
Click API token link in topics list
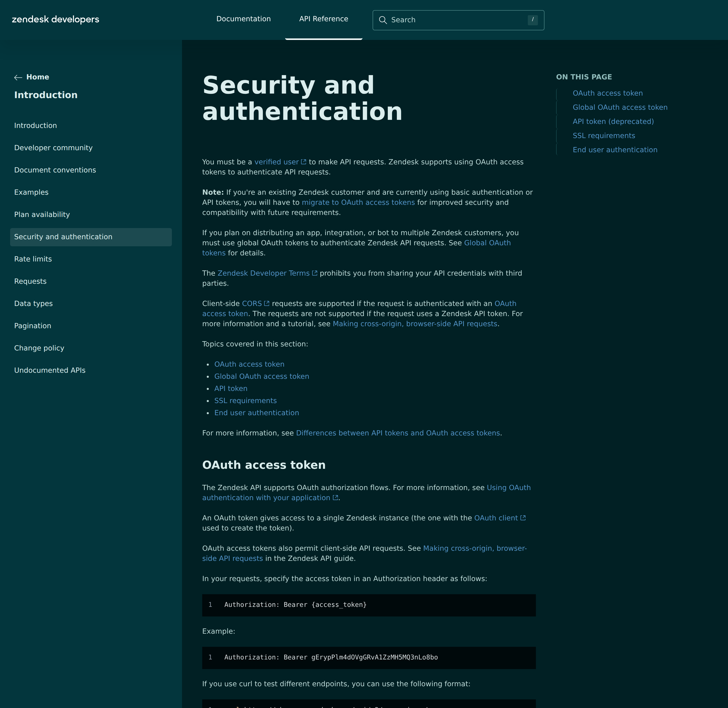(231, 388)
